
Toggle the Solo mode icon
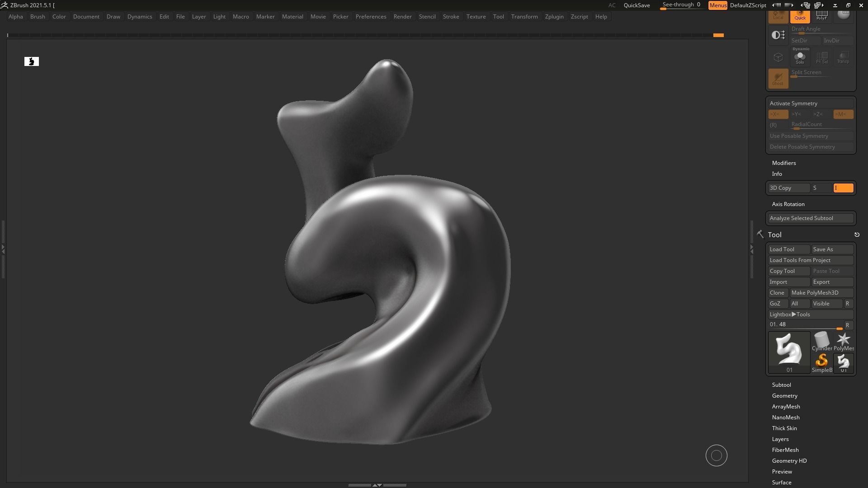click(800, 56)
